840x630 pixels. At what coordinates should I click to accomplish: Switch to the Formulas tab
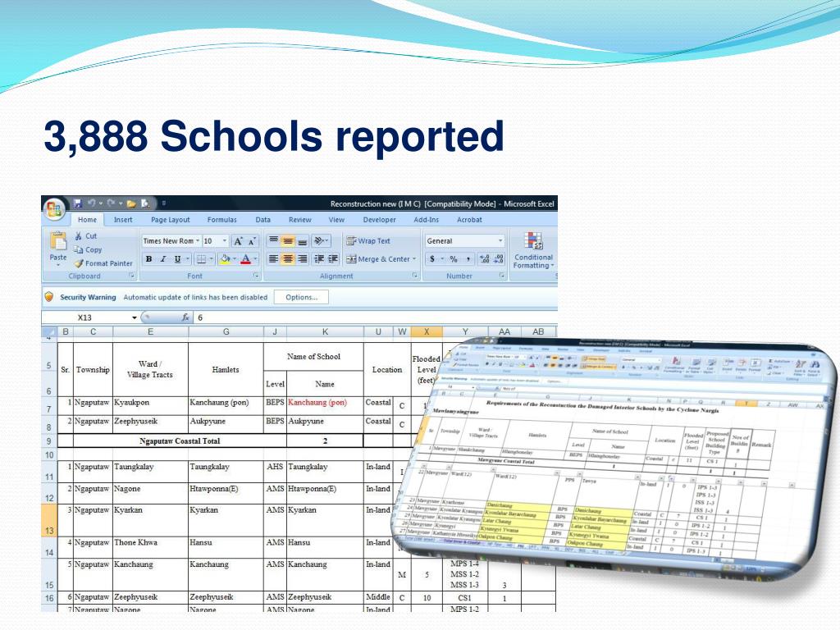pos(221,220)
